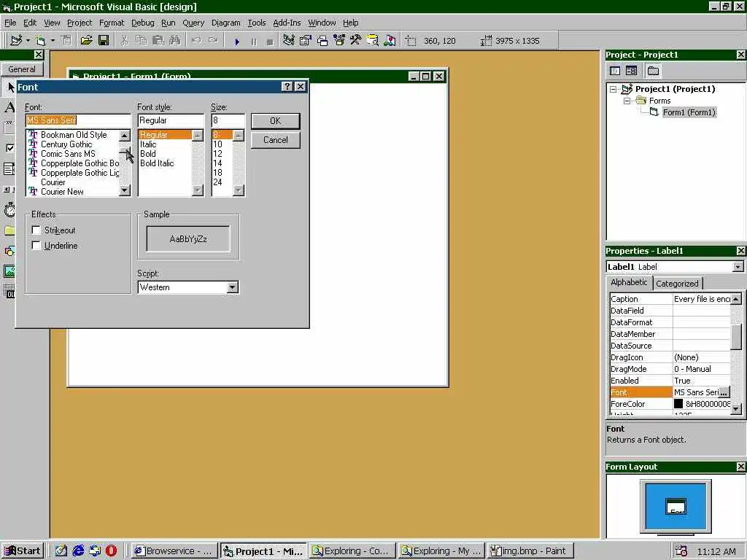Click the General tab in toolbox
This screenshot has height=560, width=747.
(x=21, y=69)
